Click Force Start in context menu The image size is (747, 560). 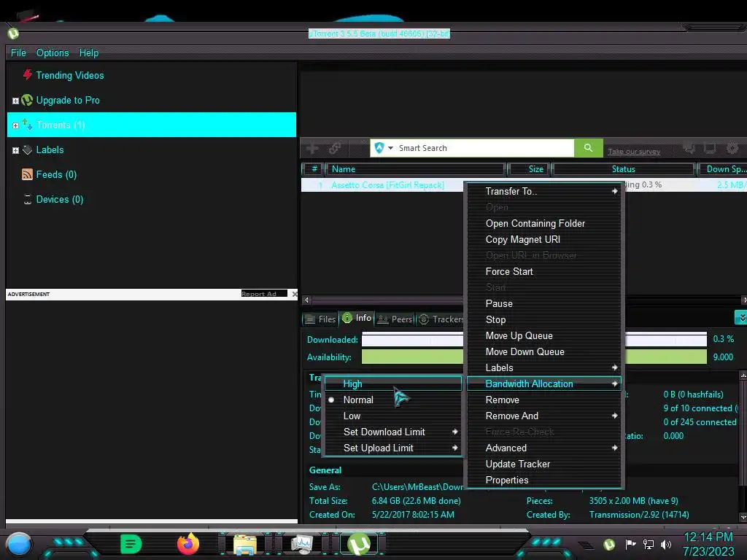(544, 271)
